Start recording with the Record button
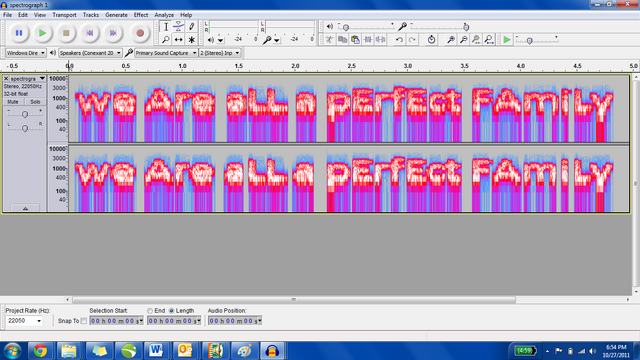Viewport: 640px width, 360px height. click(140, 33)
